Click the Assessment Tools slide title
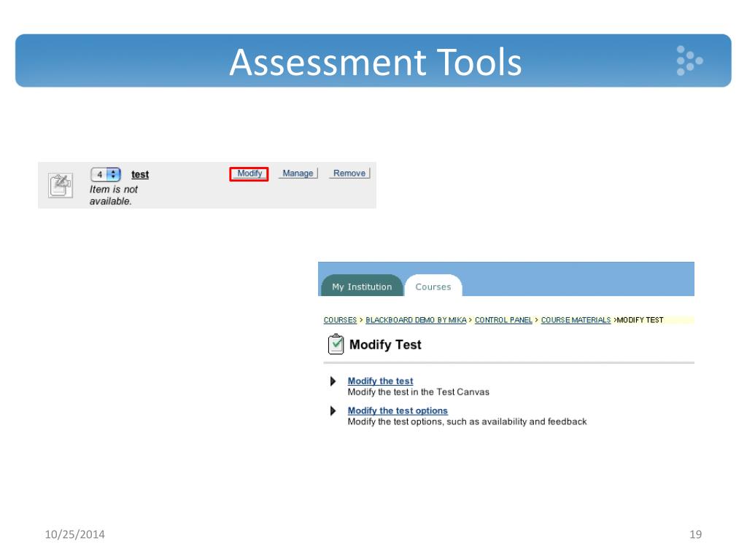Image resolution: width=747 pixels, height=560 pixels. (x=376, y=62)
